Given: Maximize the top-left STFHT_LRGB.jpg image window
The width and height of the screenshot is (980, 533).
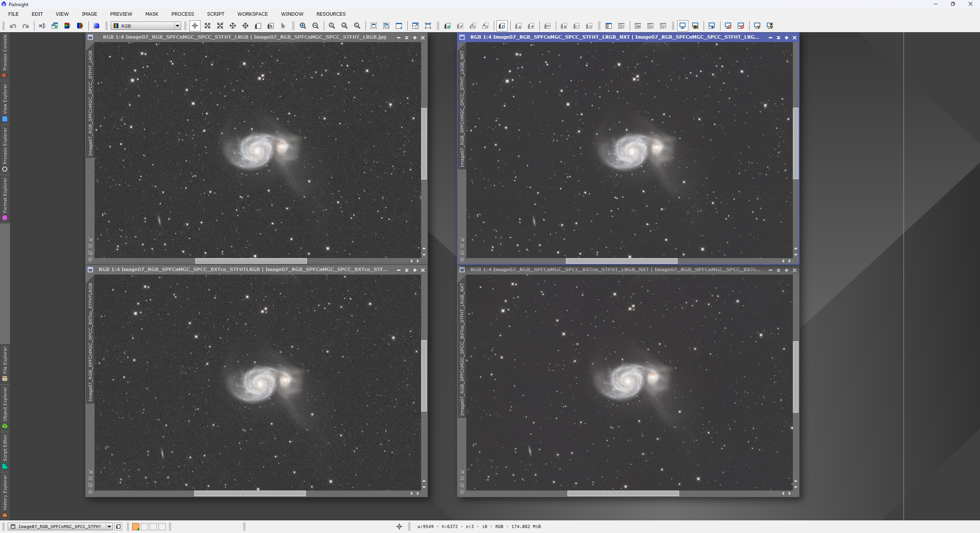Looking at the screenshot, I should (415, 38).
